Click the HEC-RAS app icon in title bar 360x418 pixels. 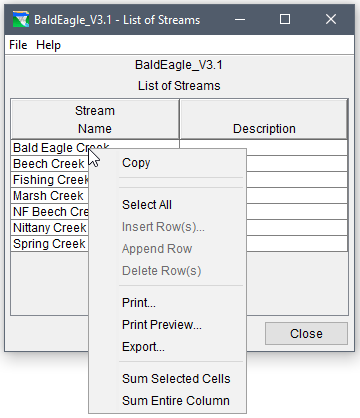[21, 20]
